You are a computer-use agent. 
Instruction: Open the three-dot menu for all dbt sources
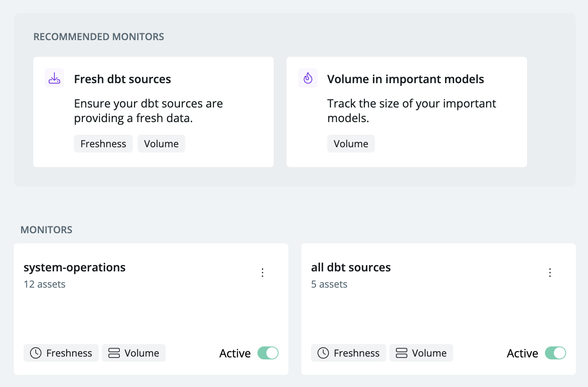pos(550,273)
